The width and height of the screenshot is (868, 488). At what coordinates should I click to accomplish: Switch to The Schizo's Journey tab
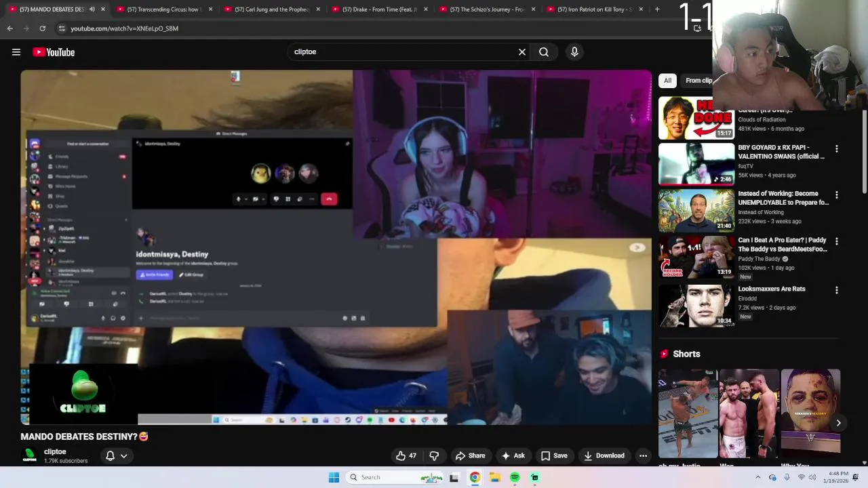click(x=487, y=9)
